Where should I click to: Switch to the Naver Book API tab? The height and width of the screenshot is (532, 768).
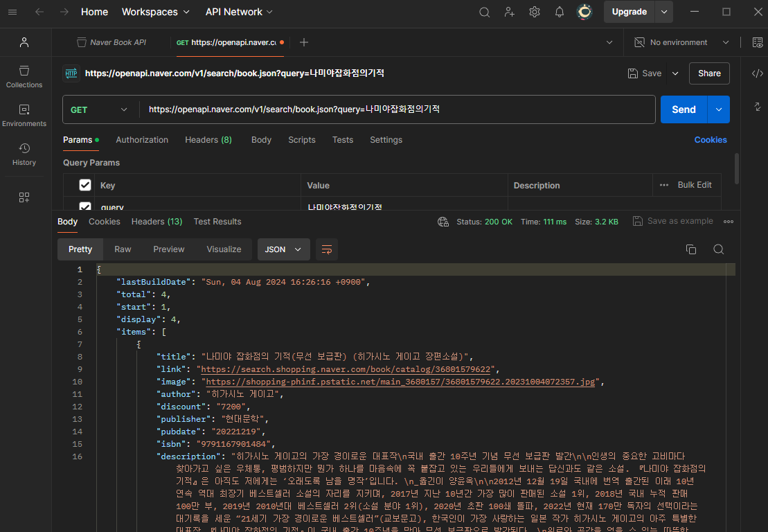click(x=111, y=43)
